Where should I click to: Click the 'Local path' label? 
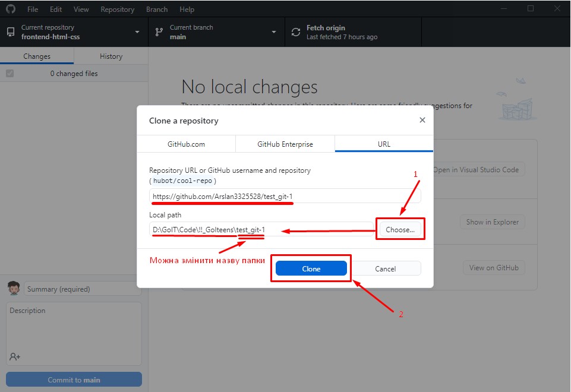coord(165,215)
